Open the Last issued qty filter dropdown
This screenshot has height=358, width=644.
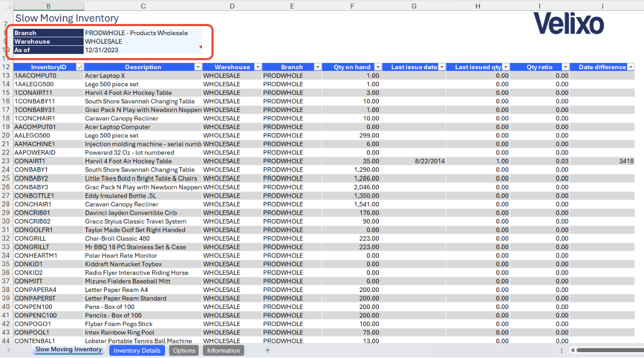[506, 67]
